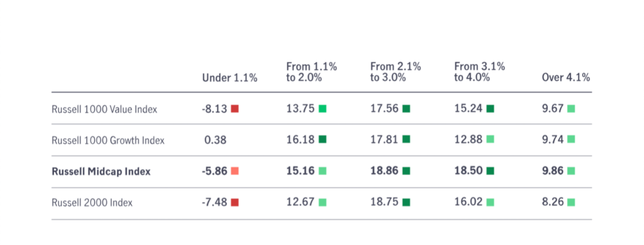Click dark green swatch next to 17.56
This screenshot has width=644, height=245.
406,108
